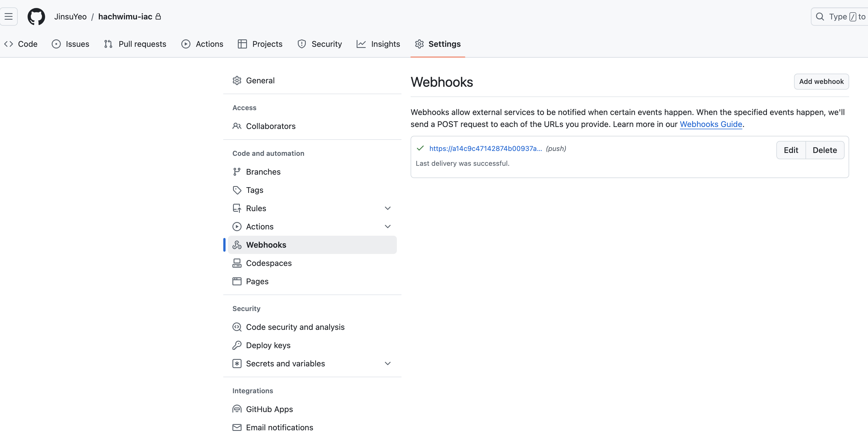Click the Collaborators people icon
The width and height of the screenshot is (868, 448).
(x=237, y=126)
